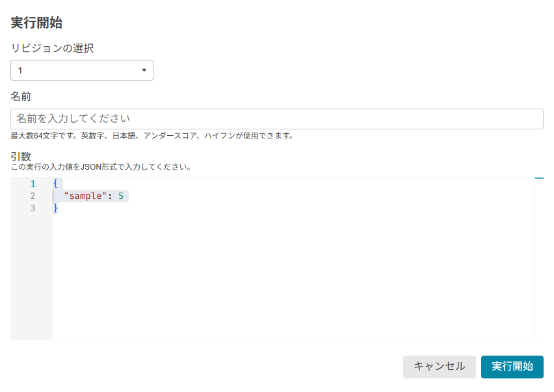Select line number 2 in editor gutter
This screenshot has width=554, height=392.
pos(33,196)
